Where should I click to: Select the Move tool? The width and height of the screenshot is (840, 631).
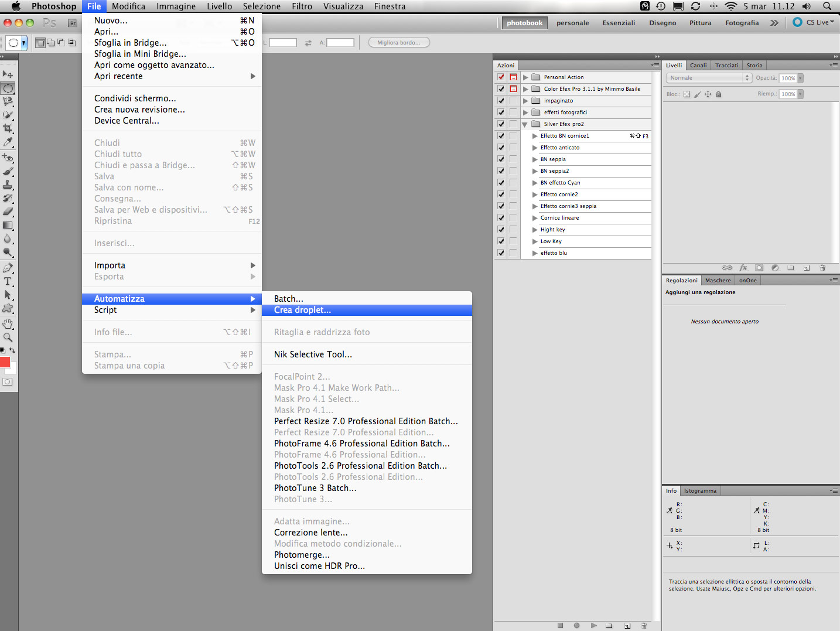point(8,74)
